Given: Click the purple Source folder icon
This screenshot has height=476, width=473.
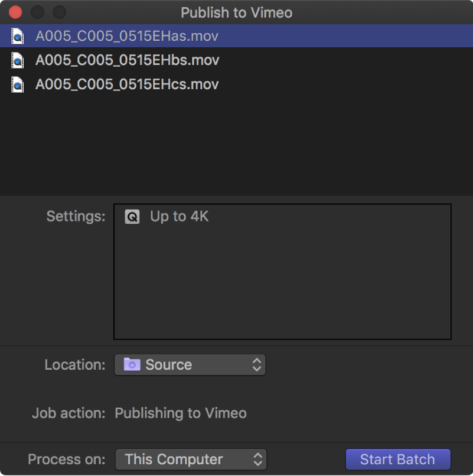Looking at the screenshot, I should pyautogui.click(x=132, y=364).
